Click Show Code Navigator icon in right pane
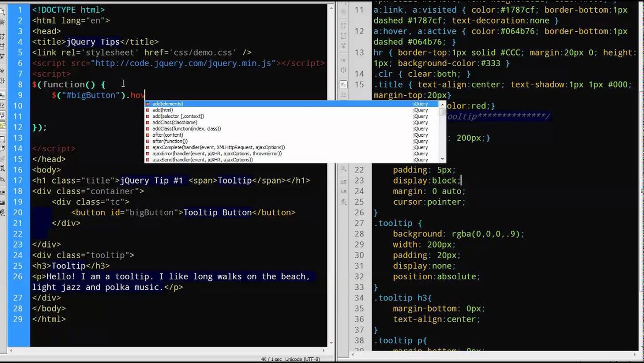This screenshot has height=363, width=644. 343,12
